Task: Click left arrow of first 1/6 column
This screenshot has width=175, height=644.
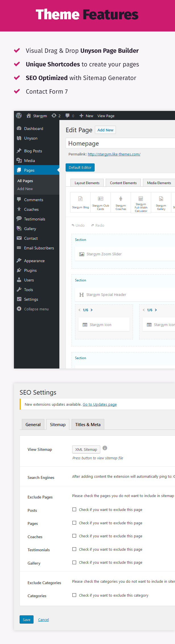Action: click(79, 310)
